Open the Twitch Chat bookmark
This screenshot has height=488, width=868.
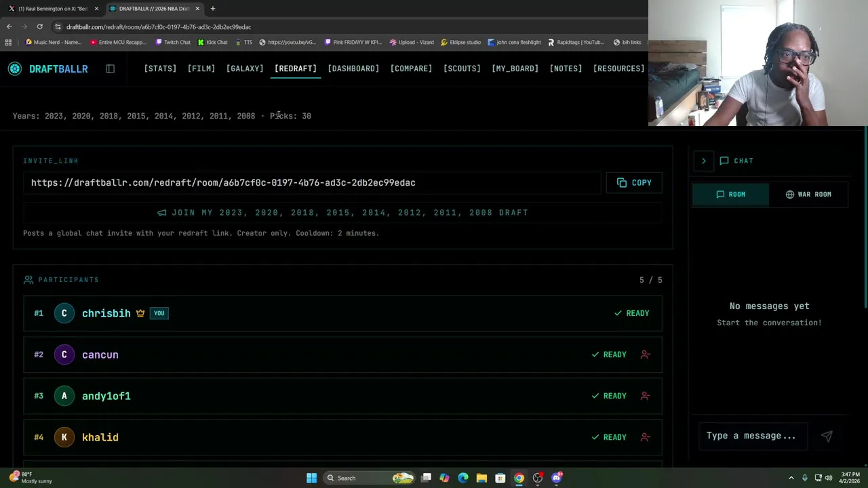coord(172,42)
